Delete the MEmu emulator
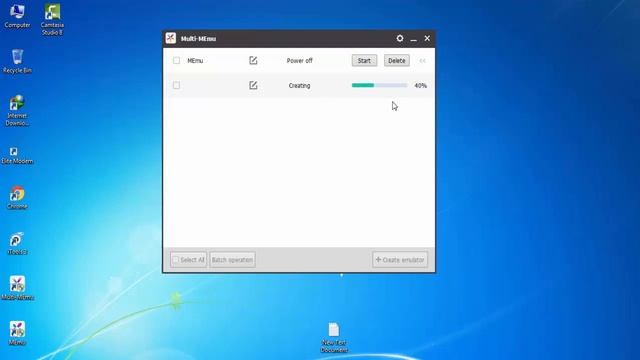The image size is (640, 360). (396, 60)
